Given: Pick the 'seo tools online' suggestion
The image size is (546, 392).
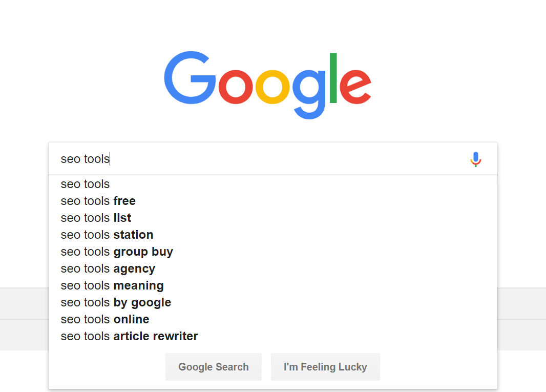Looking at the screenshot, I should tap(273, 319).
